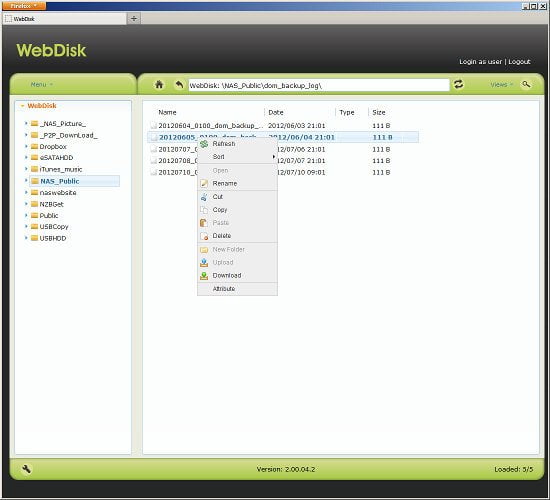Click the eSATAHDD folder icon
Viewport: 550px width, 500px height.
(x=34, y=158)
